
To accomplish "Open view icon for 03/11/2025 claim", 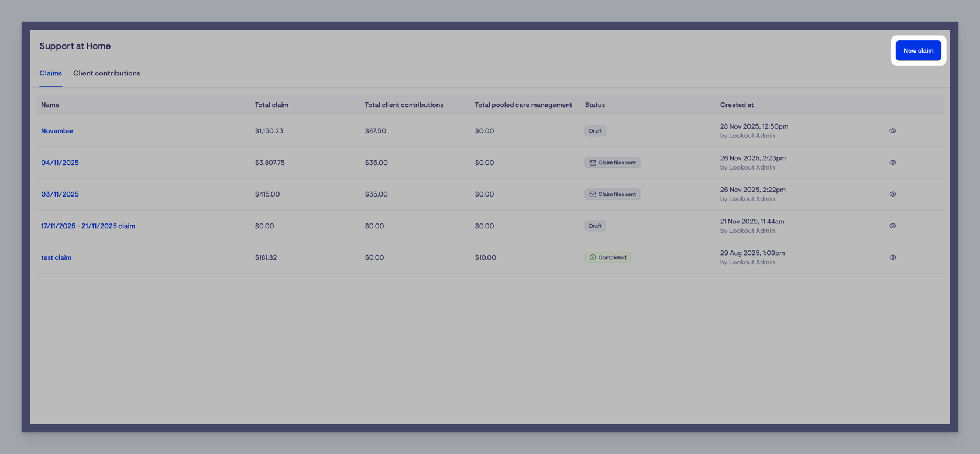I will point(892,194).
